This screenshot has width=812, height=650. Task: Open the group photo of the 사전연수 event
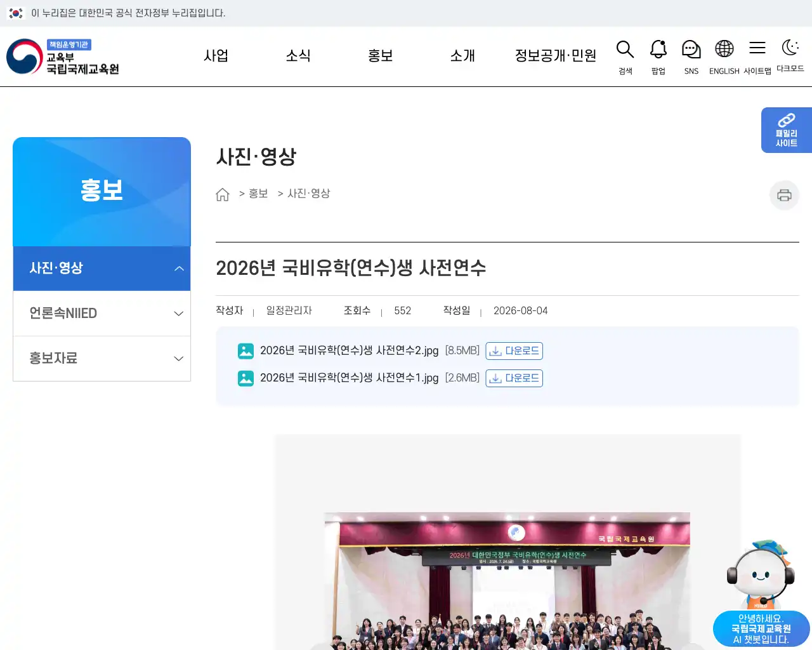pyautogui.click(x=507, y=581)
